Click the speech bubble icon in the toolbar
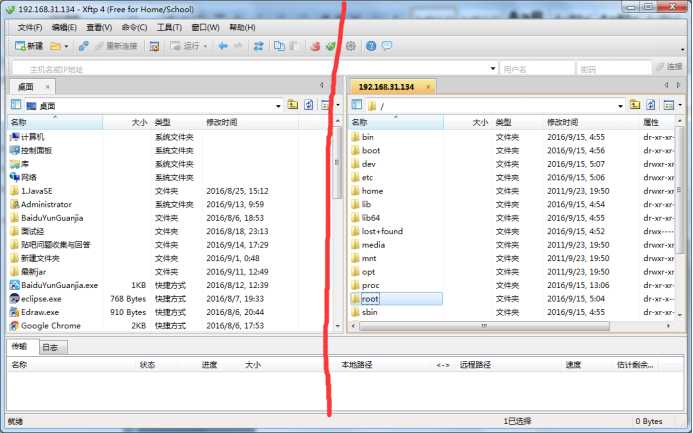The height and width of the screenshot is (433, 693). tap(387, 46)
